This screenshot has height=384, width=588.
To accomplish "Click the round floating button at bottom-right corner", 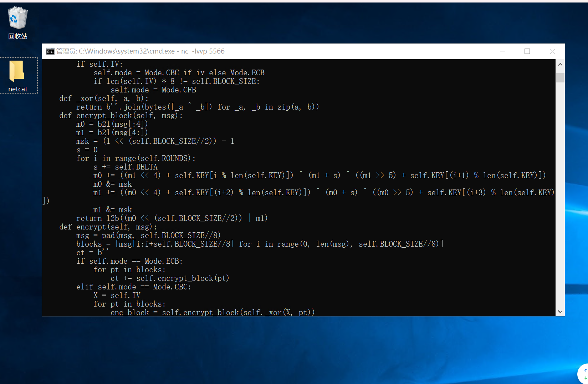I will point(583,374).
